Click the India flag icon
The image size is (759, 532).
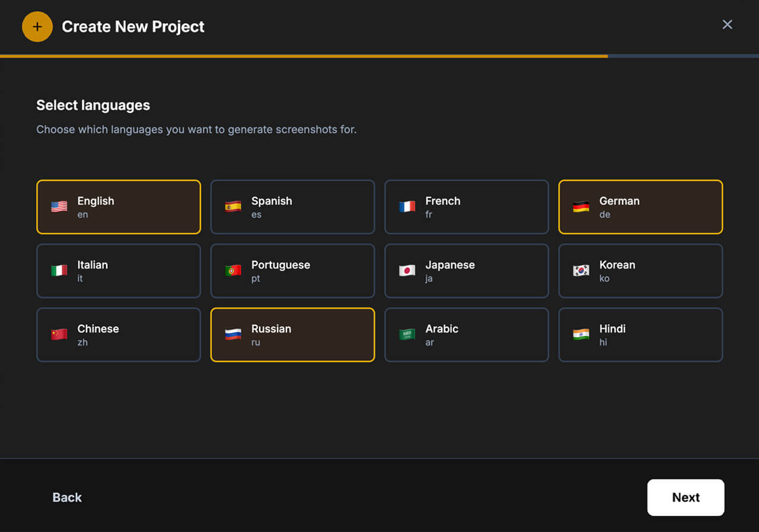[581, 335]
